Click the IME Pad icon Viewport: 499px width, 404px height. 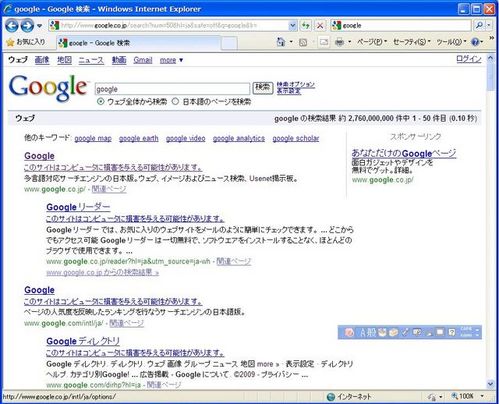[383, 332]
